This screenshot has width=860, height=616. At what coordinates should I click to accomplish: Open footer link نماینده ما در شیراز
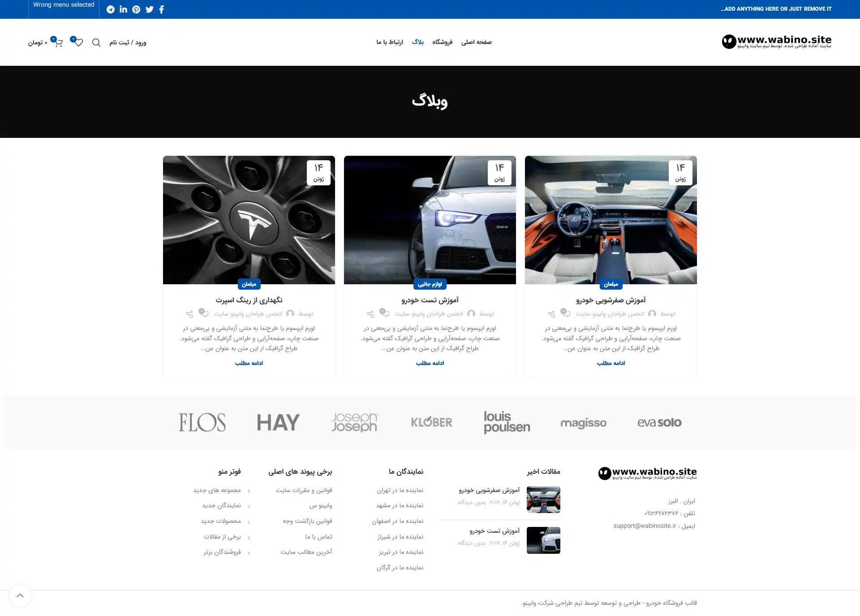point(400,537)
